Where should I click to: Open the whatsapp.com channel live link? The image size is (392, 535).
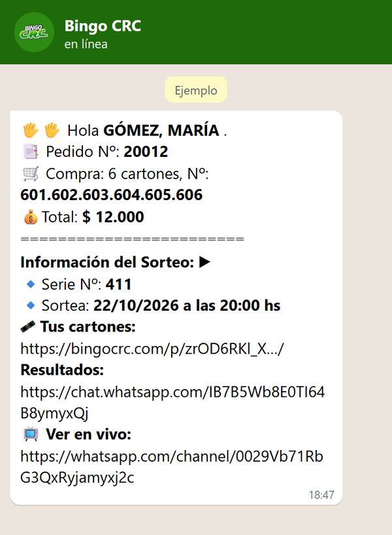(x=172, y=467)
